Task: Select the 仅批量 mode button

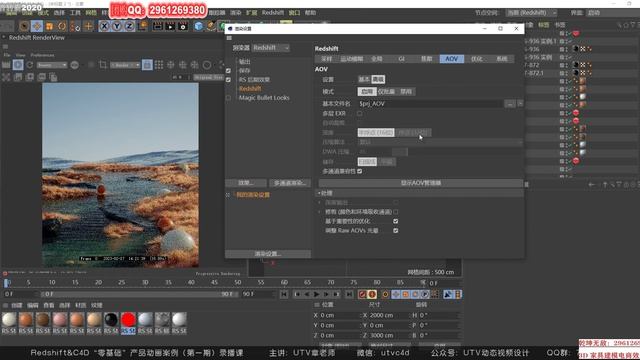Action: point(386,91)
